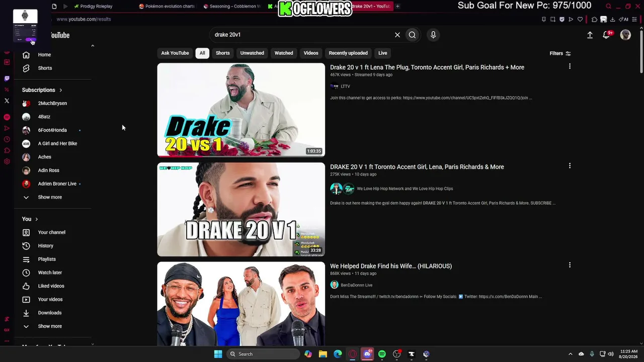Image resolution: width=644 pixels, height=362 pixels.
Task: Open the account avatar menu
Action: point(625,35)
